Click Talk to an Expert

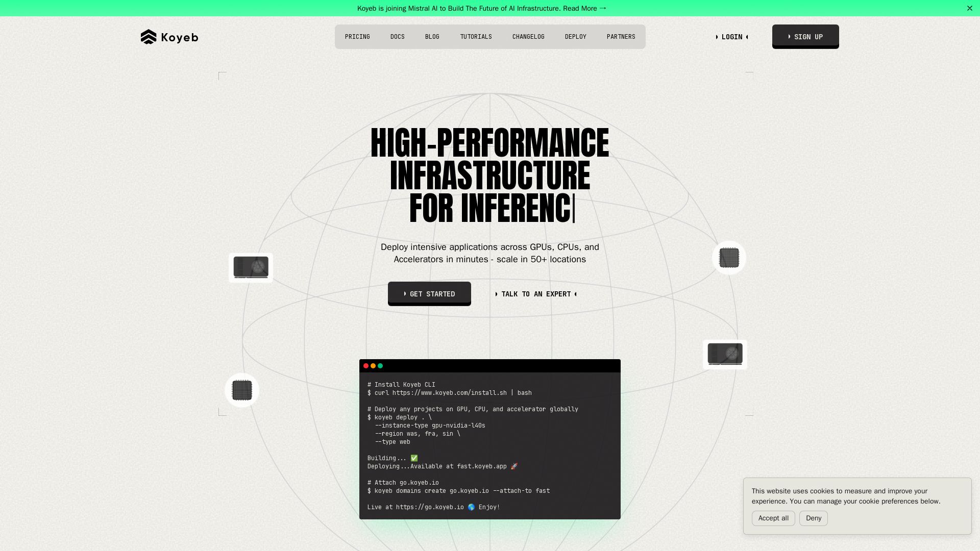point(536,294)
